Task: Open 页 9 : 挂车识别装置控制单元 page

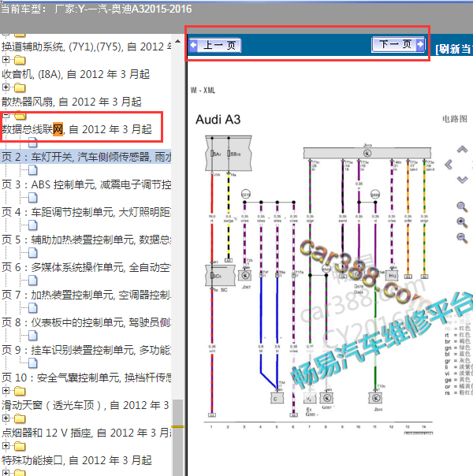Action: [86, 351]
